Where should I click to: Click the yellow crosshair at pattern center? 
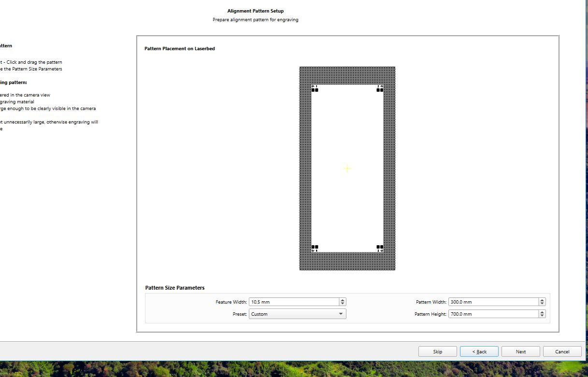[347, 168]
